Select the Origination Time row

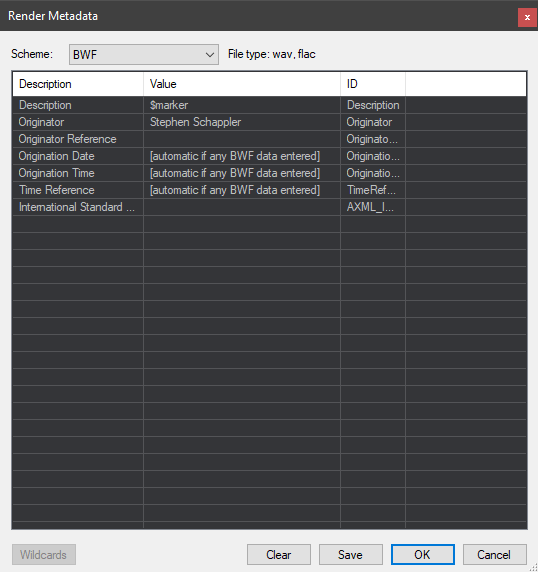pyautogui.click(x=270, y=173)
